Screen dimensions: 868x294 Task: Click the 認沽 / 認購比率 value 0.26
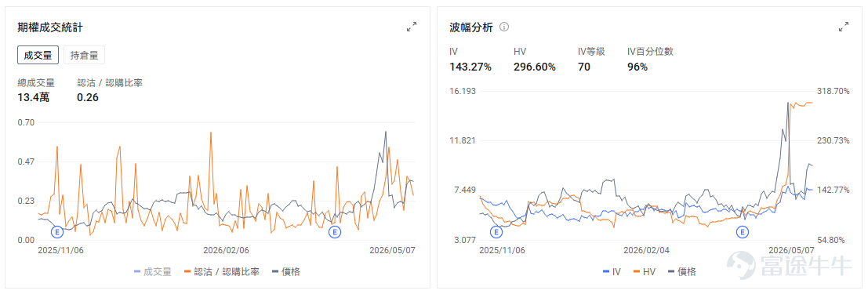tap(88, 98)
